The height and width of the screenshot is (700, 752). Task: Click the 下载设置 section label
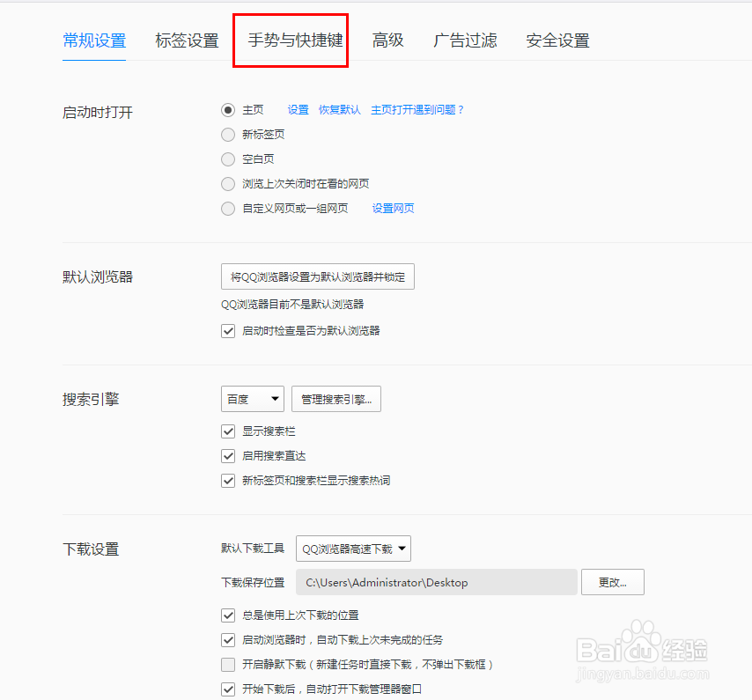pos(91,549)
